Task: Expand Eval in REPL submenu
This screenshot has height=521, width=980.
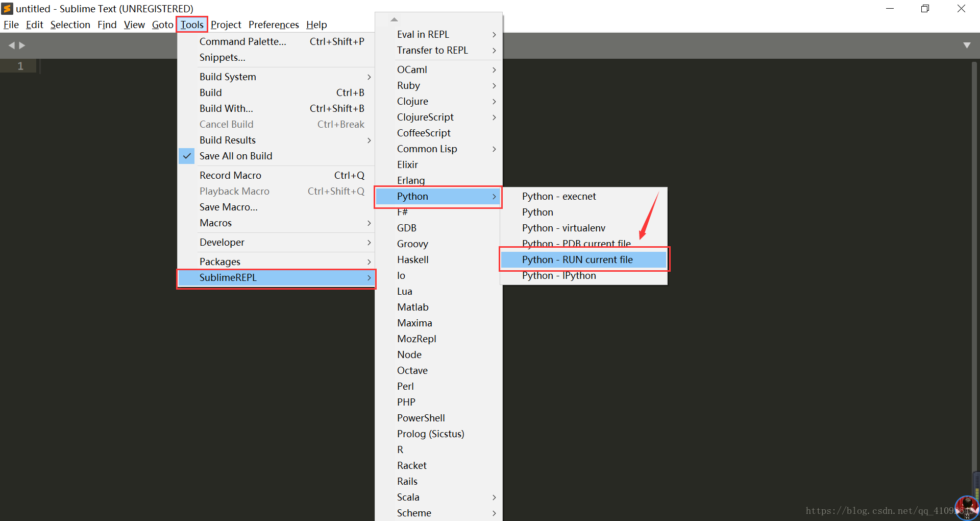Action: (x=438, y=34)
